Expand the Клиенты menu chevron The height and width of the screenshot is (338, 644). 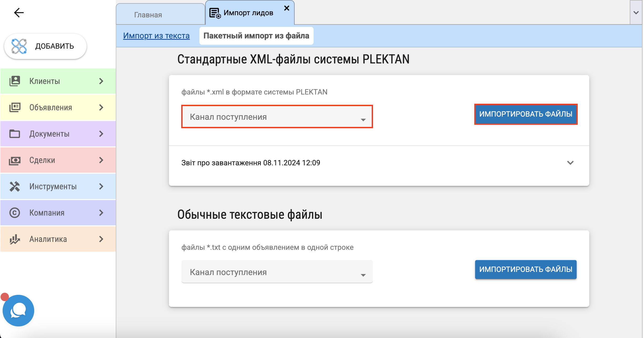pos(101,81)
